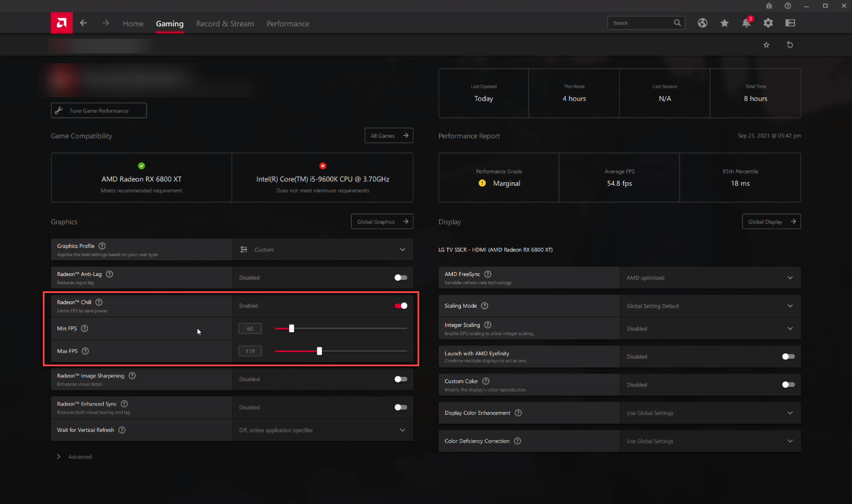This screenshot has width=852, height=504.
Task: Click the Min FPS value box
Action: point(250,328)
